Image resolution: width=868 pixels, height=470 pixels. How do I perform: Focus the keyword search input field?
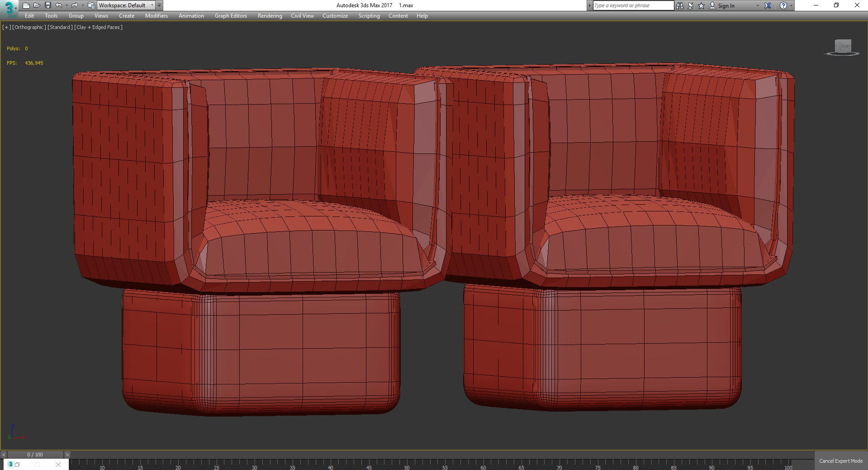[633, 5]
